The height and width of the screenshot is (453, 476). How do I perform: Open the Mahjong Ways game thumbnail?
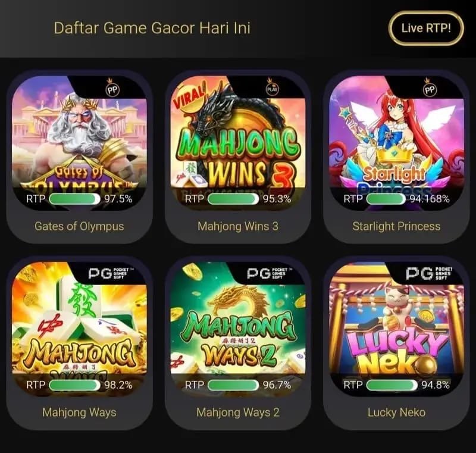(79, 329)
